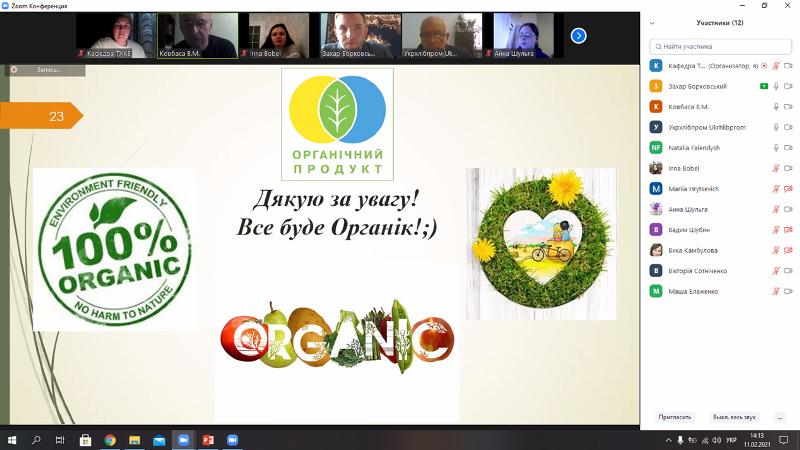The image size is (800, 450).
Task: Open Microsoft Store from the taskbar
Action: [x=85, y=440]
